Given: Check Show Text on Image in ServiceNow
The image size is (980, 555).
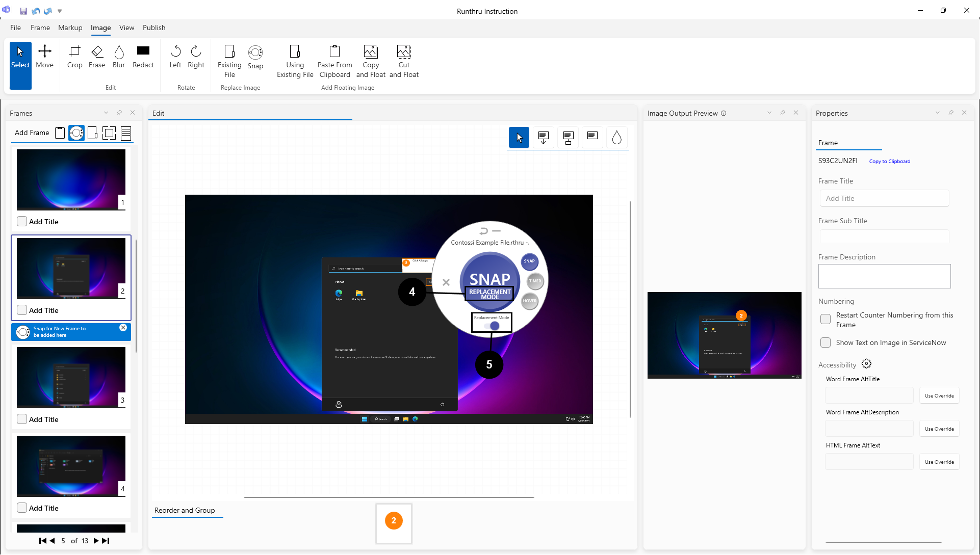Looking at the screenshot, I should (826, 342).
